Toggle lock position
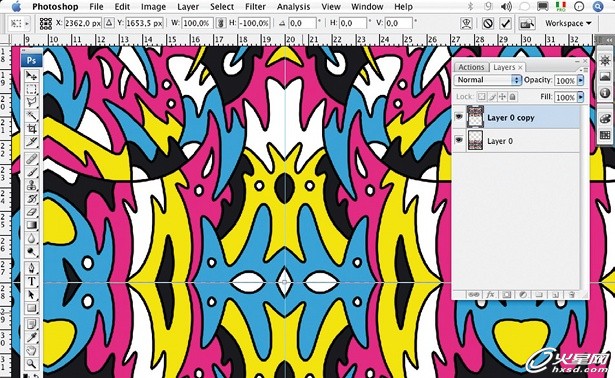The height and width of the screenshot is (378, 615). (502, 96)
